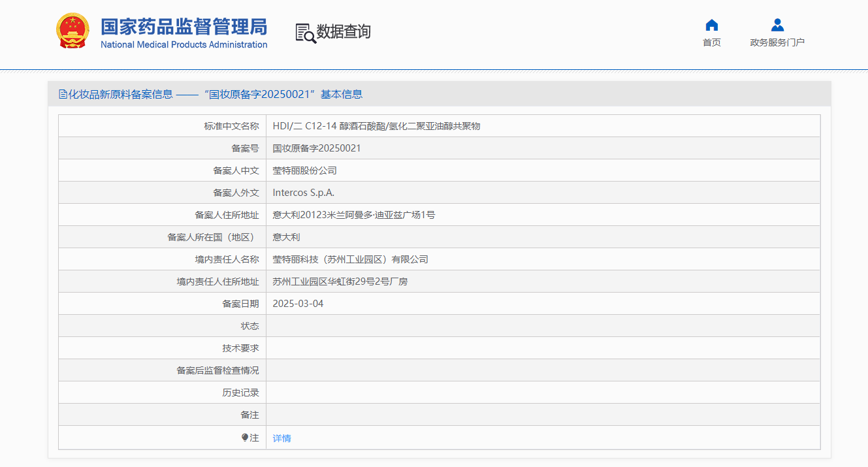This screenshot has width=868, height=467.
Task: Select the 历史记录 row label
Action: [242, 393]
